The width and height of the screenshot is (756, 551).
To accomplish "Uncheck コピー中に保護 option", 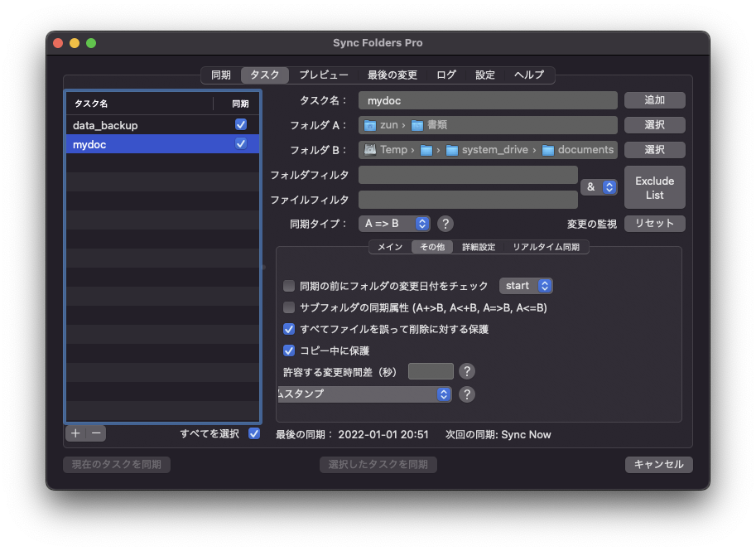I will [289, 350].
